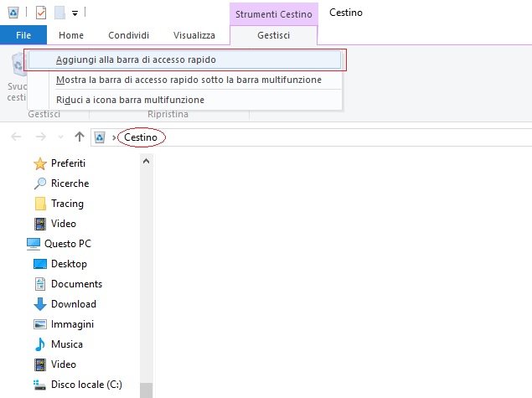Click the New folder icon in quick access toolbar
532x398 pixels.
[x=59, y=13]
